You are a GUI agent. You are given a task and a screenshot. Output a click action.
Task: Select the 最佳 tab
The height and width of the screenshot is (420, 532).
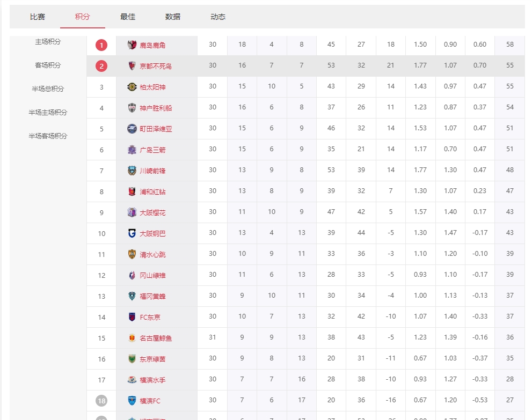pyautogui.click(x=128, y=17)
